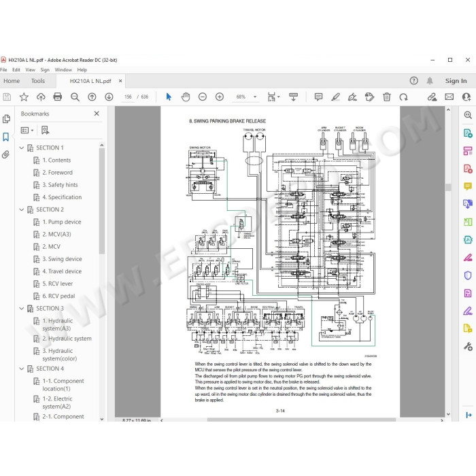The image size is (476, 476).
Task: Open the Export PDF tool in right pane
Action: coord(468,133)
